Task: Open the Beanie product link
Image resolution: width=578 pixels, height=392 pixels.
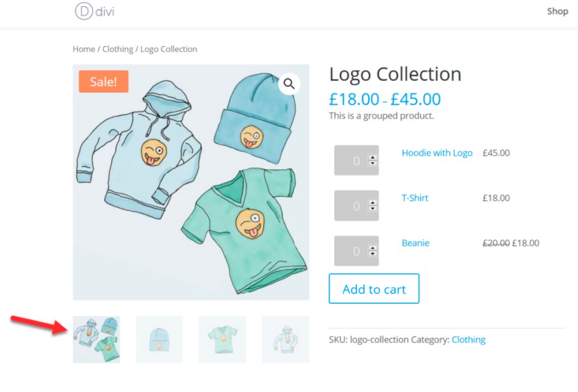Action: [x=415, y=243]
